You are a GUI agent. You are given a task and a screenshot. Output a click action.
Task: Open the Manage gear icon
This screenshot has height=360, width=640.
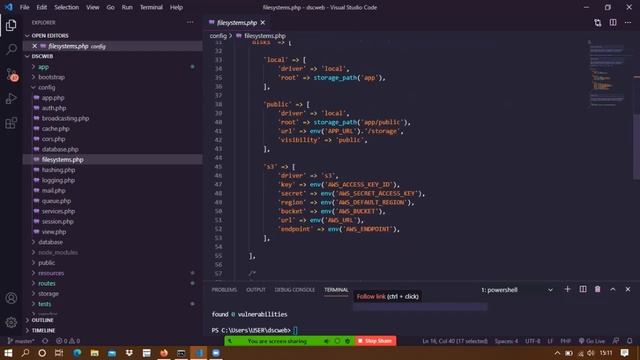[x=11, y=322]
